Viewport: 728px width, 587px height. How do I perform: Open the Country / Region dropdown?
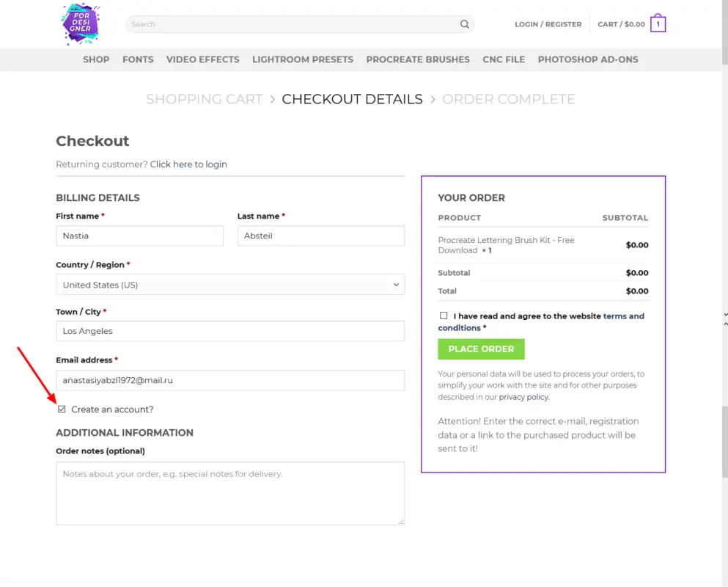click(x=230, y=285)
